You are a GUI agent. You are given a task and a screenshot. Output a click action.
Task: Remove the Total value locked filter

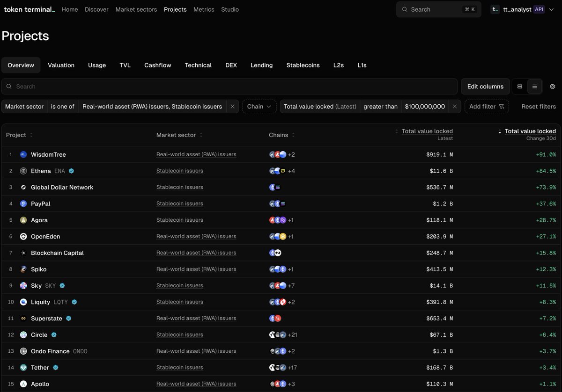455,107
